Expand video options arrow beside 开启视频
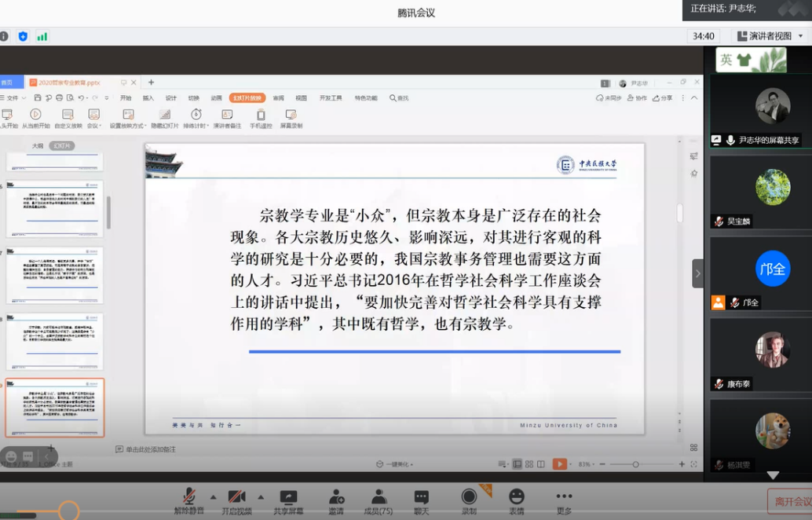Image resolution: width=812 pixels, height=520 pixels. pos(261,496)
